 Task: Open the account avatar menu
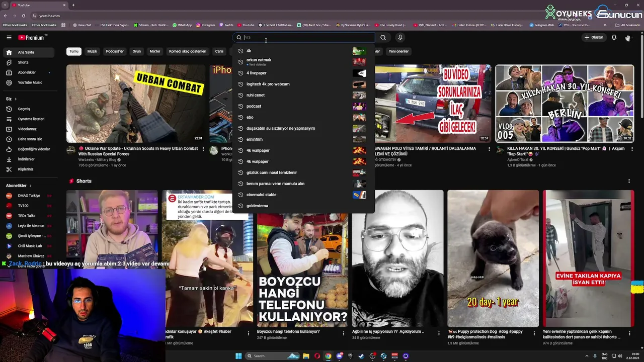pos(628,38)
